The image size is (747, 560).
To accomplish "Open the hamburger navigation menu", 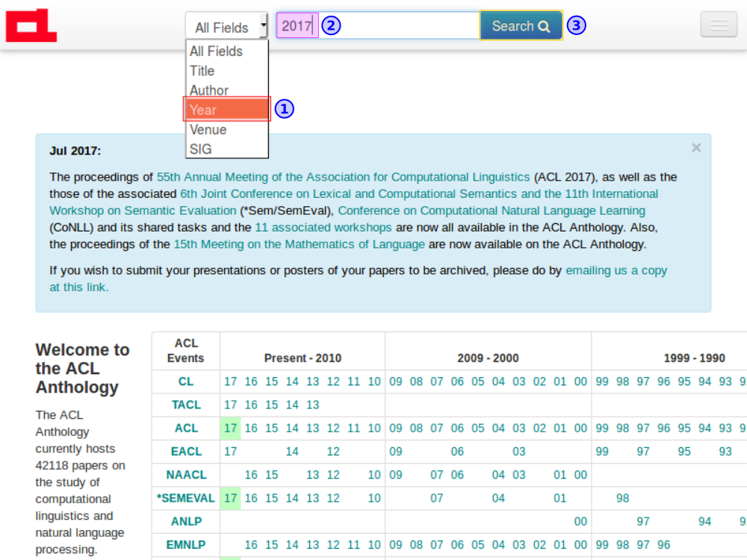I will (719, 25).
